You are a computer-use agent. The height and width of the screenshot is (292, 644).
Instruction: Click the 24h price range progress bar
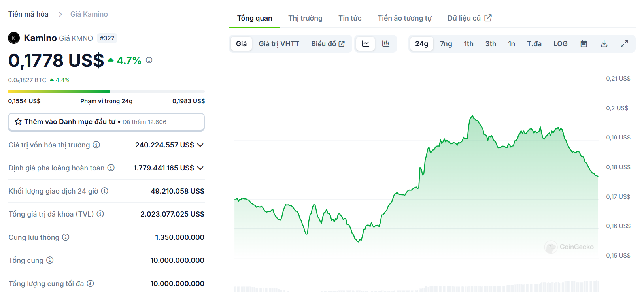pos(106,92)
